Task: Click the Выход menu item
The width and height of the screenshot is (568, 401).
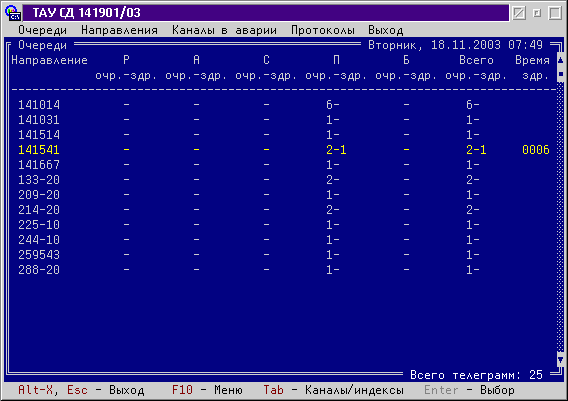Action: point(386,30)
